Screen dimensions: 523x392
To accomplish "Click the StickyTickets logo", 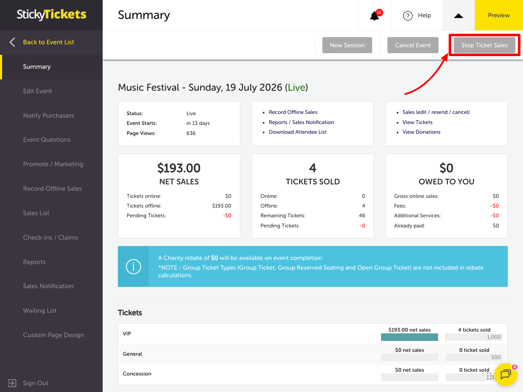I will (51, 14).
